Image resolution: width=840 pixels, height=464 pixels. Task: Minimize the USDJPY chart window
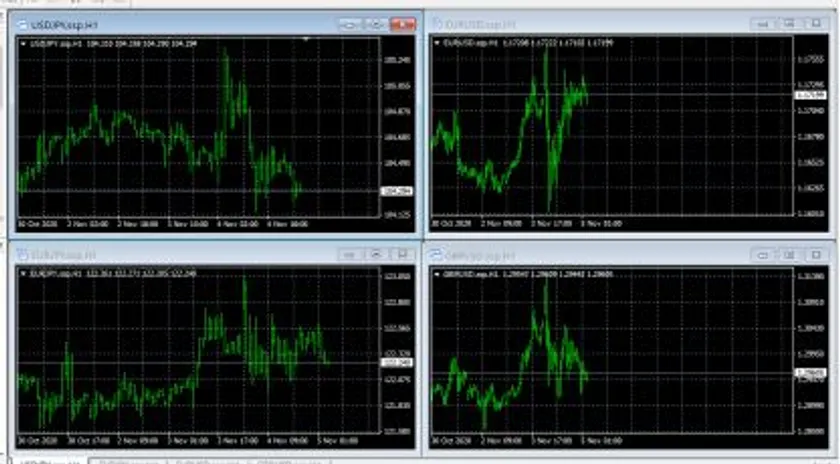tap(349, 25)
